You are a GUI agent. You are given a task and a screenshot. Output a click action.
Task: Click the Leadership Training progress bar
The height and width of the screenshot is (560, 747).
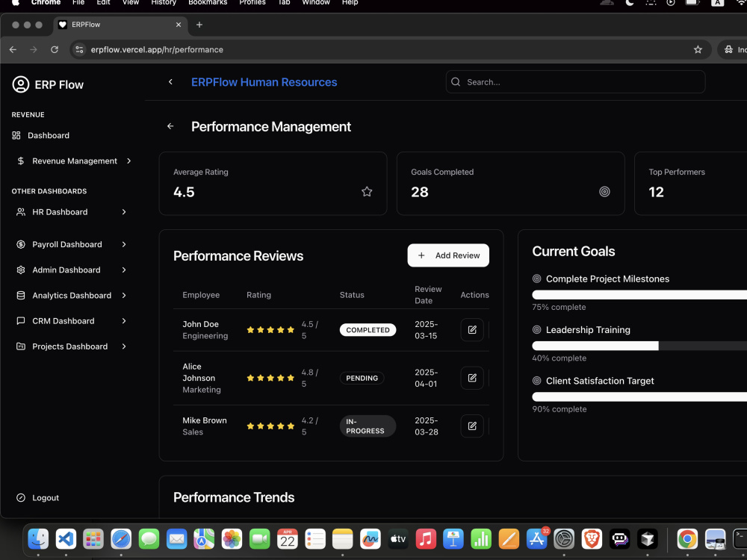[x=639, y=346]
